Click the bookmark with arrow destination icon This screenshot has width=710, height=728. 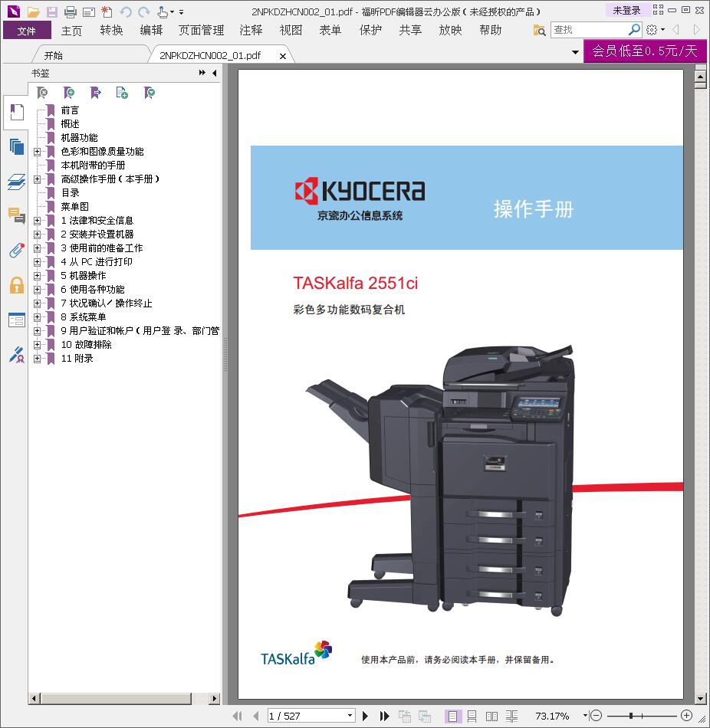[x=95, y=93]
